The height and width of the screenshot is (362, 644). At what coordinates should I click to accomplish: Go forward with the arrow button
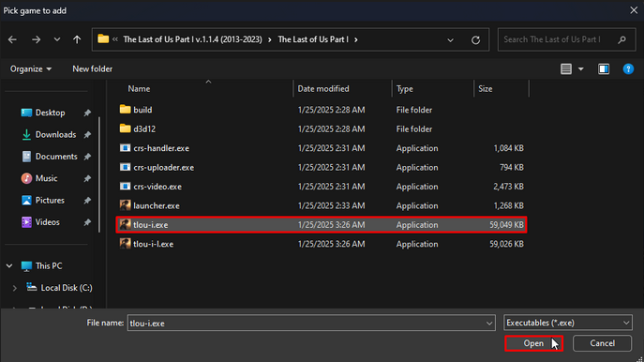click(x=37, y=39)
